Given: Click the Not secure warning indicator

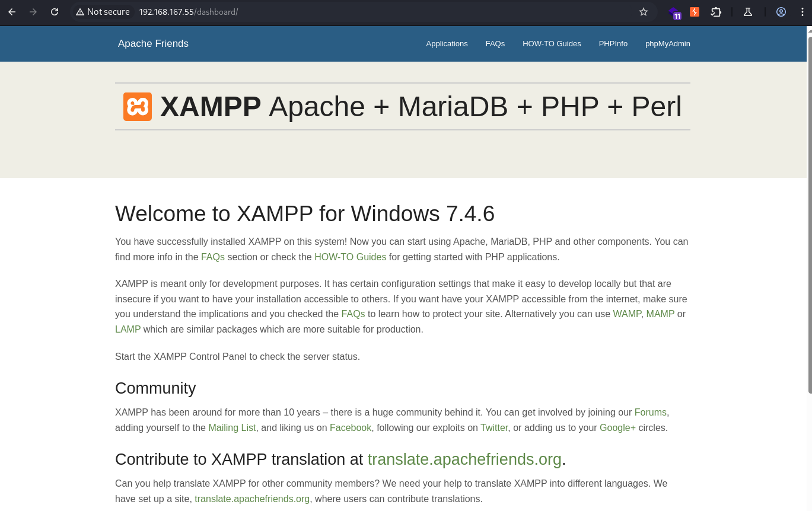Looking at the screenshot, I should pos(103,12).
